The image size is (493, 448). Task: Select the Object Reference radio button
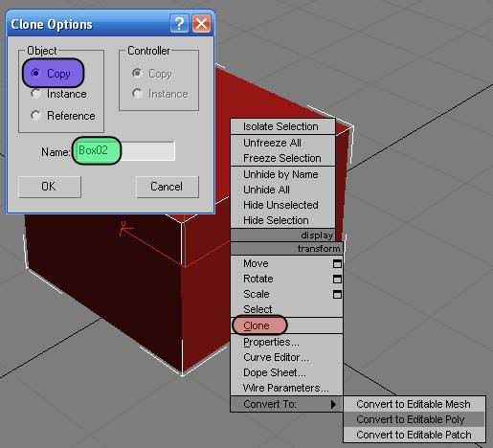tap(35, 116)
